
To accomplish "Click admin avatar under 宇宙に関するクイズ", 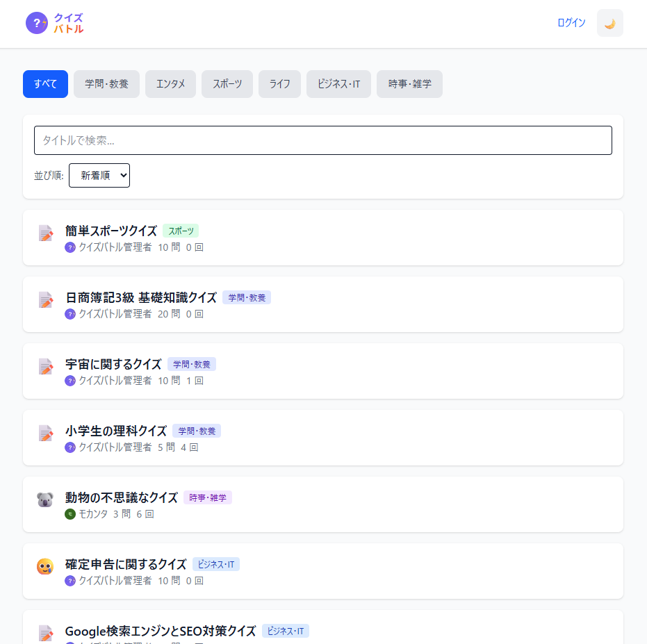I will pyautogui.click(x=69, y=381).
